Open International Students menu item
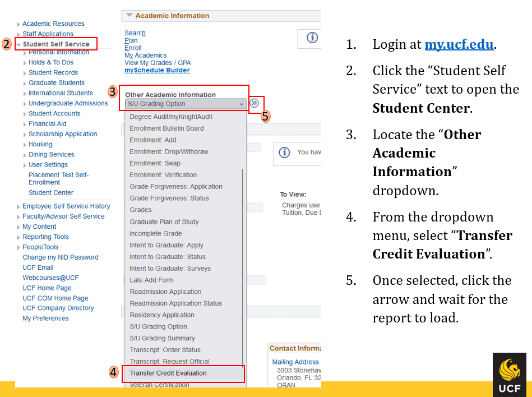 (61, 93)
